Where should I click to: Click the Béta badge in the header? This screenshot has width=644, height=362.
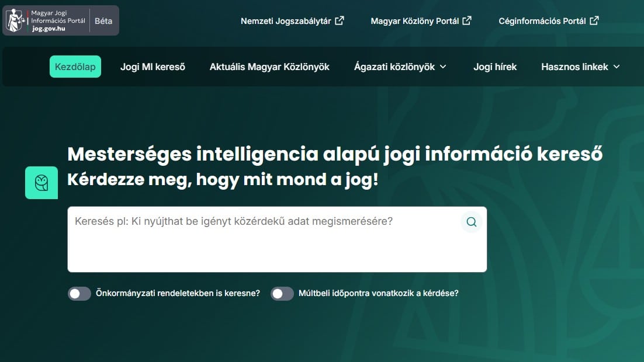click(103, 20)
